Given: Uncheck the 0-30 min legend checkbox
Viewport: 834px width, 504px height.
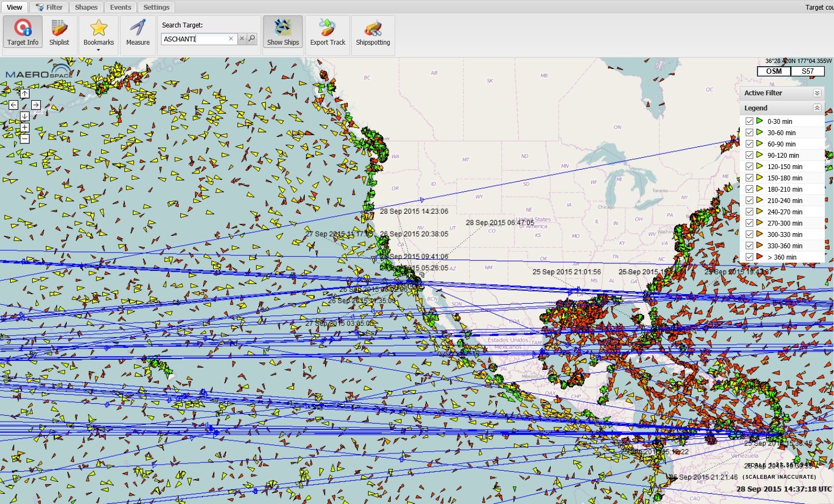Looking at the screenshot, I should click(749, 121).
